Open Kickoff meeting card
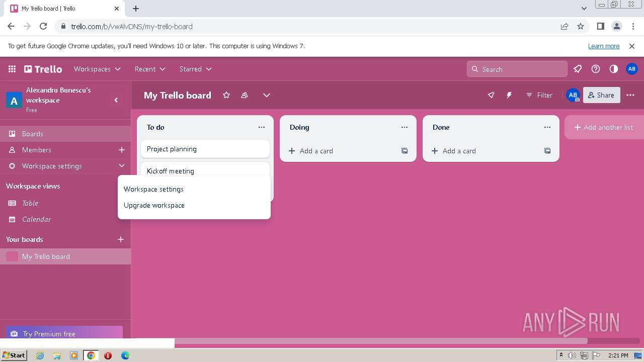Screen dimensions: 644x362 [205, 169]
